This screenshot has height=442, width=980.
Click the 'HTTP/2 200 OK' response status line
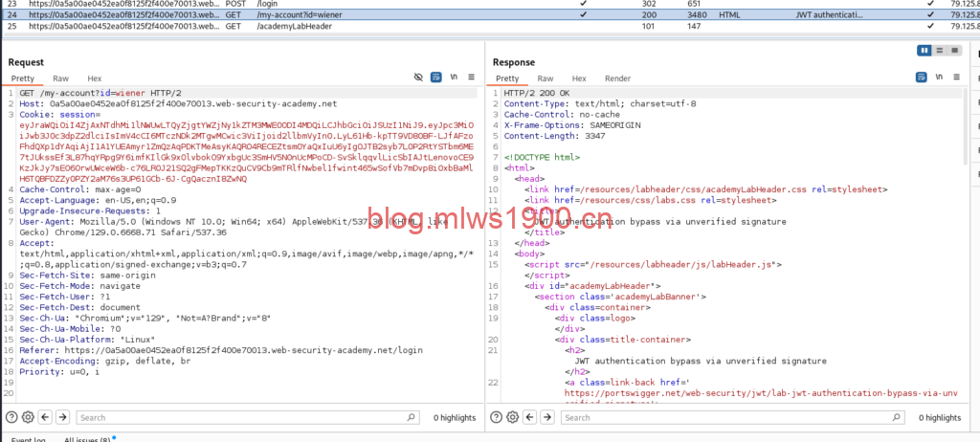coord(537,93)
